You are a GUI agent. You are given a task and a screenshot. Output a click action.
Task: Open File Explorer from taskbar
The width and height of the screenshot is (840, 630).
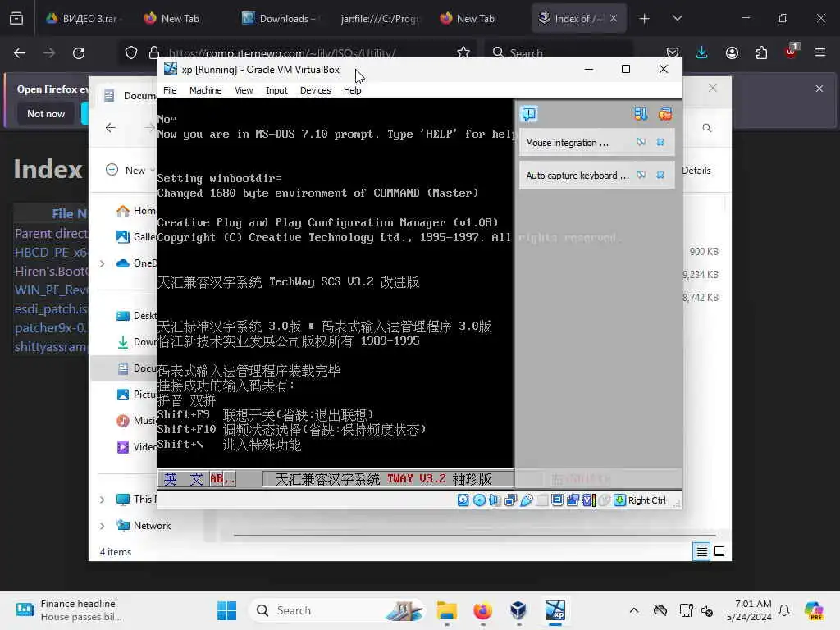447,610
